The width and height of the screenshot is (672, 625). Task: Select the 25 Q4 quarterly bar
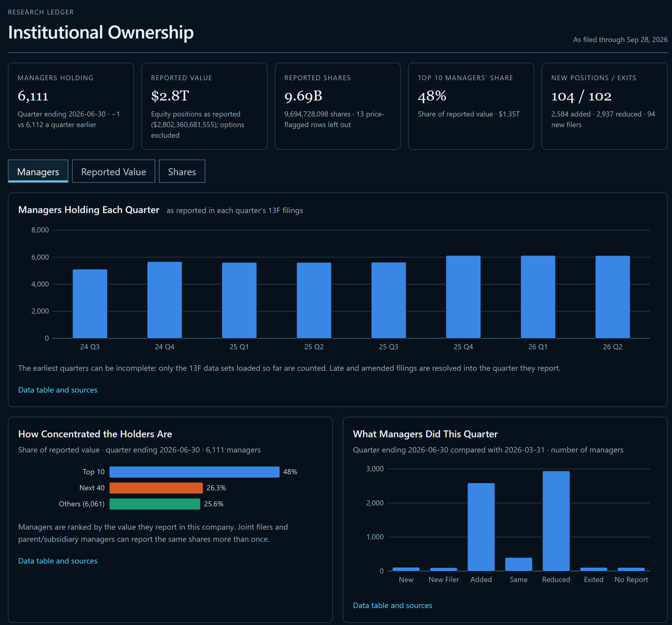pyautogui.click(x=463, y=297)
